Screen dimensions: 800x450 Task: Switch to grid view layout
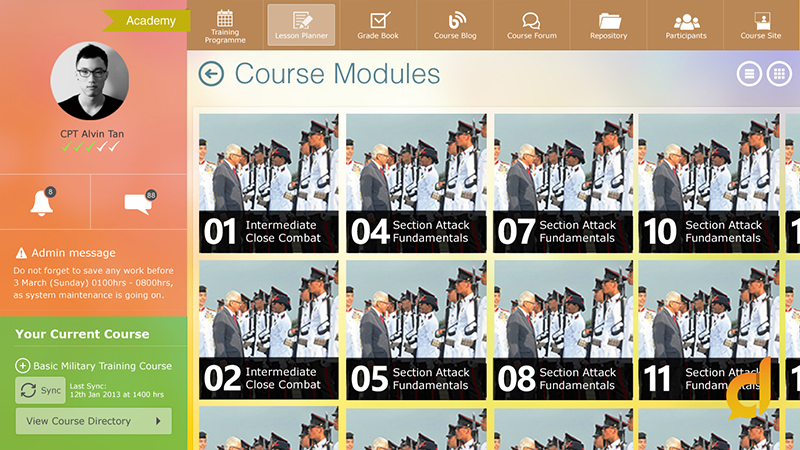[778, 73]
